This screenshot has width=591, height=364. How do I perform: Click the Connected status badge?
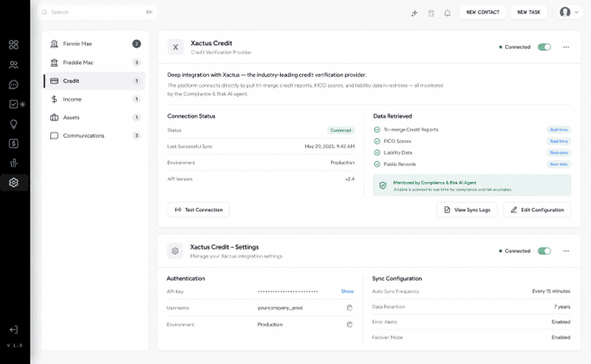[341, 130]
